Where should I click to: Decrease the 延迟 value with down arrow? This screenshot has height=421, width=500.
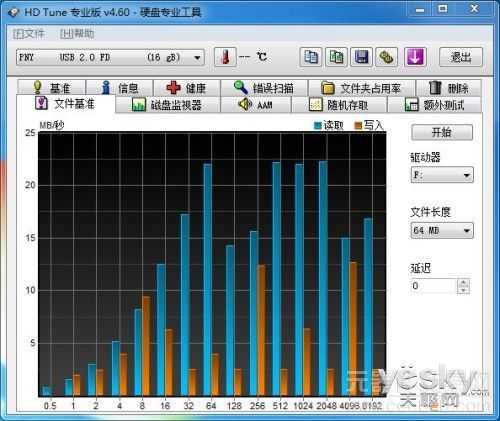464,290
